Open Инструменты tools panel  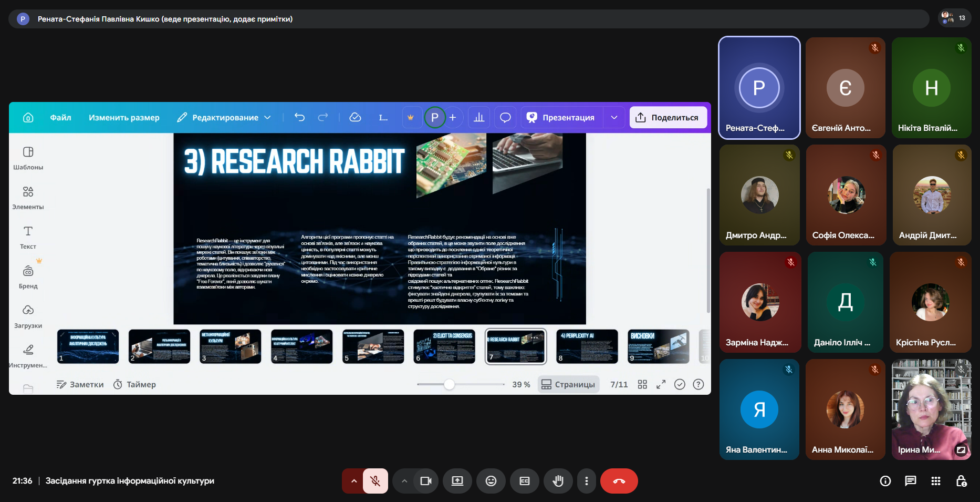click(x=28, y=356)
